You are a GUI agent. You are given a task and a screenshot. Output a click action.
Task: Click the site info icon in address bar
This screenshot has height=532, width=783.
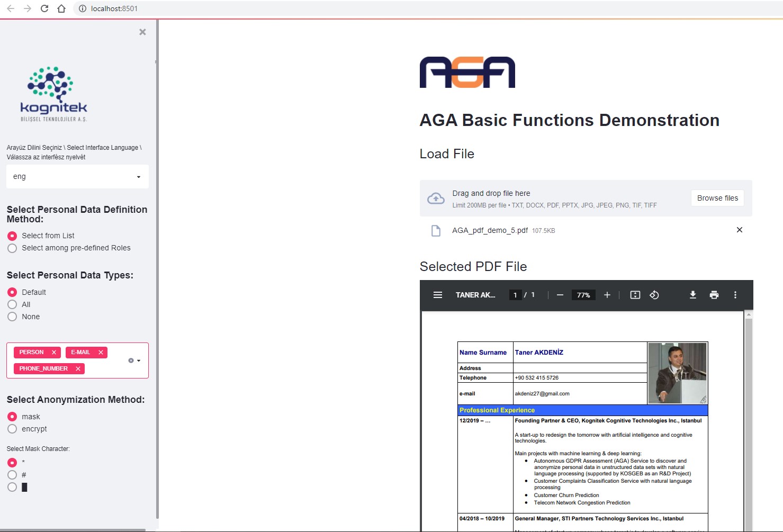coord(82,8)
